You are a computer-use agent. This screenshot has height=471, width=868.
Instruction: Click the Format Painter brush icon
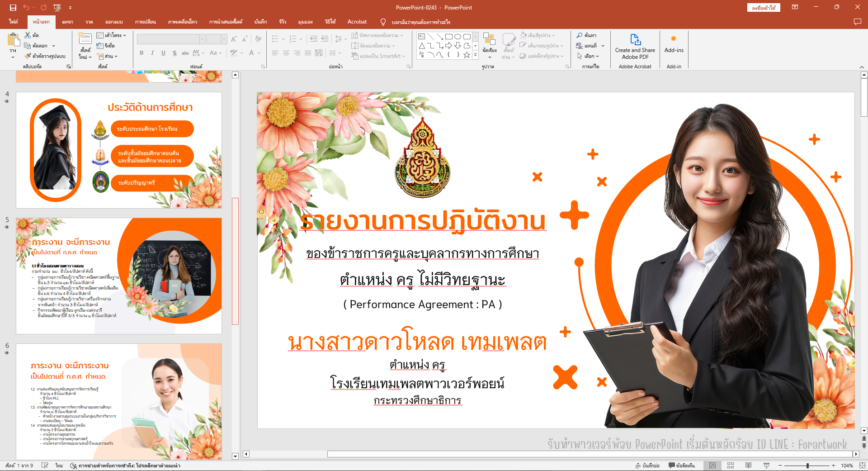click(28, 56)
